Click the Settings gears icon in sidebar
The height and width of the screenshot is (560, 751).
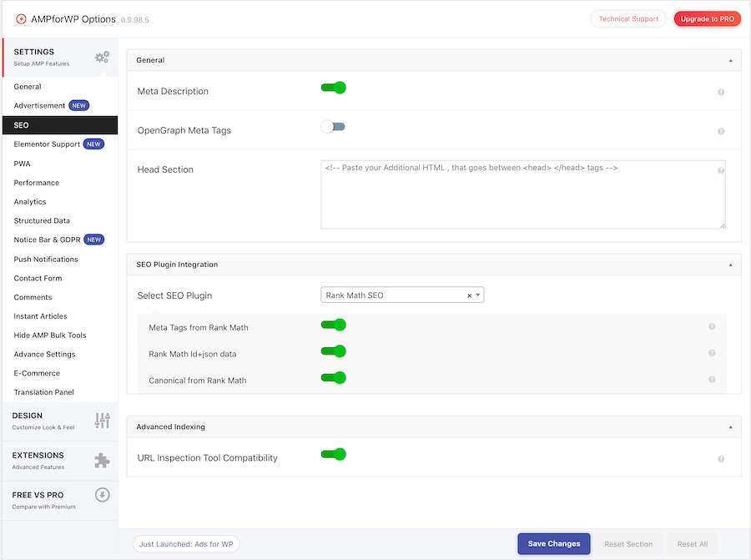[102, 58]
